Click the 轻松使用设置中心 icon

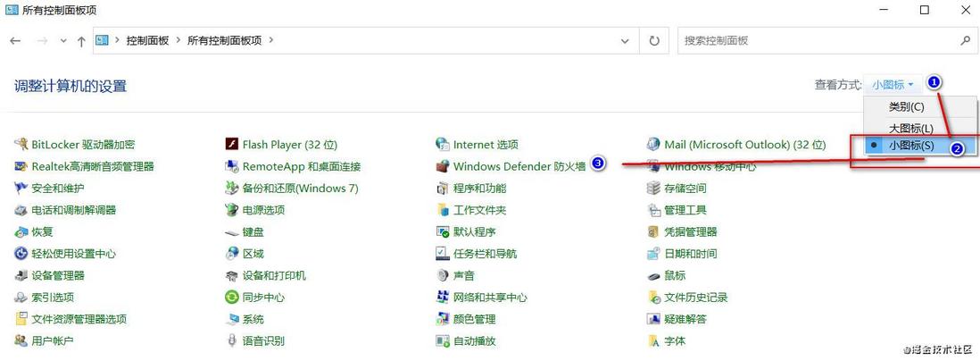click(21, 254)
